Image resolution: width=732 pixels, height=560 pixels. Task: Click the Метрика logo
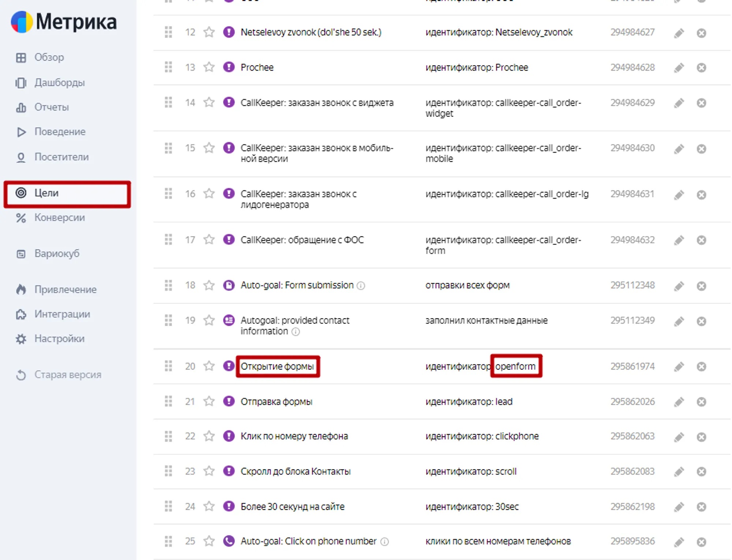pyautogui.click(x=64, y=22)
